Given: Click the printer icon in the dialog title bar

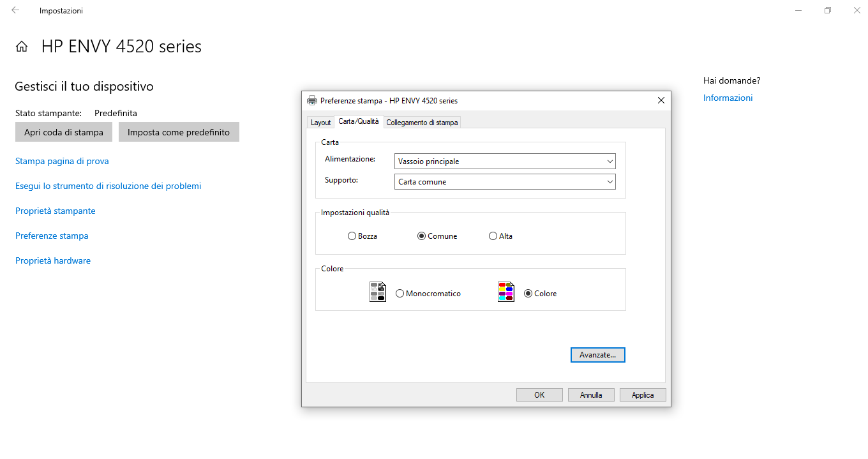Looking at the screenshot, I should (x=312, y=100).
